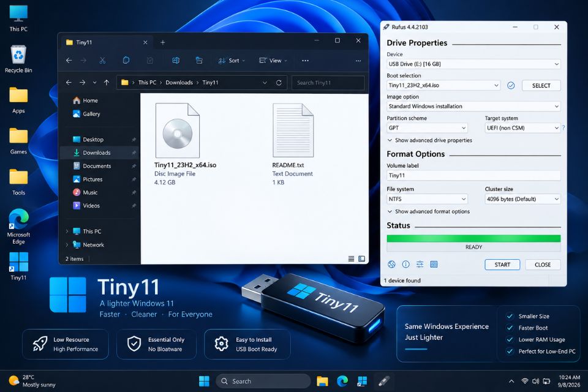
Task: Click the Search Tiny11 box
Action: [328, 83]
